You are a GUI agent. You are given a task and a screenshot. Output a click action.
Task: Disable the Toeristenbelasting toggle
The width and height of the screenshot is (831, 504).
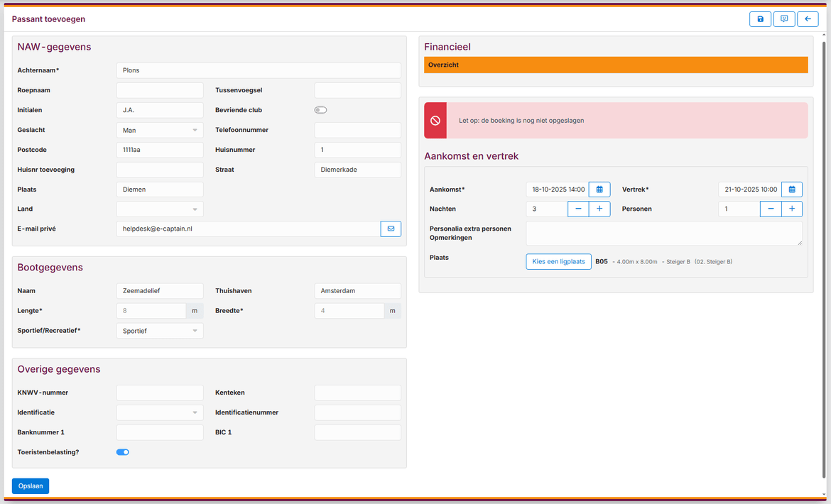tap(123, 452)
